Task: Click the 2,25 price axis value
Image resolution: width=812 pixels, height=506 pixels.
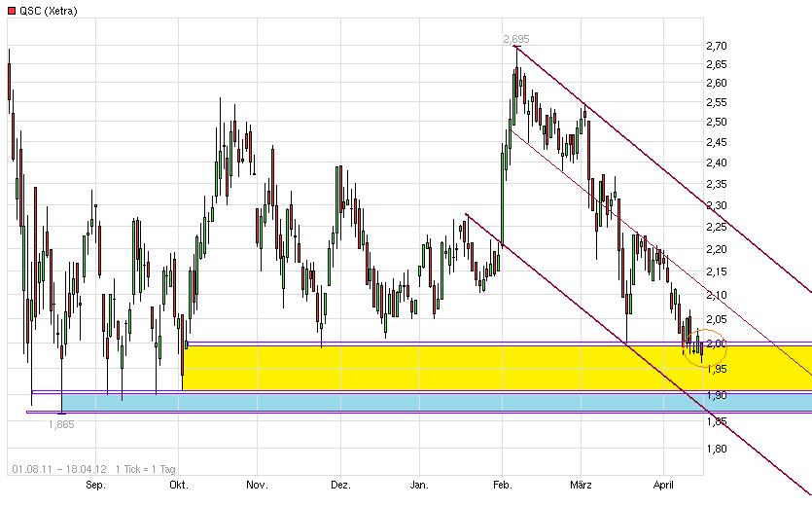Action: [717, 227]
